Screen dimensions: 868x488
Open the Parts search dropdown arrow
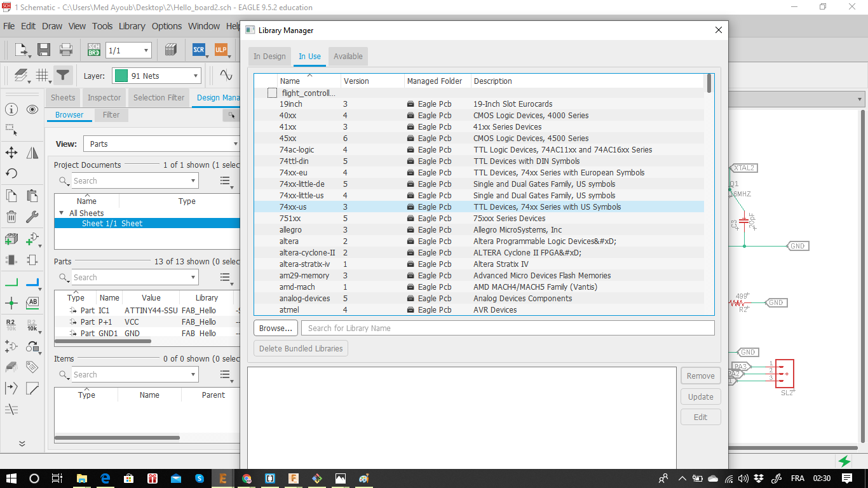coord(193,278)
